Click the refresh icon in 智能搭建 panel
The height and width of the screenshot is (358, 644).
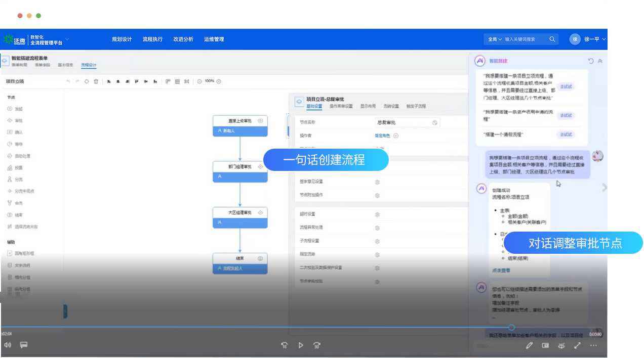[590, 61]
